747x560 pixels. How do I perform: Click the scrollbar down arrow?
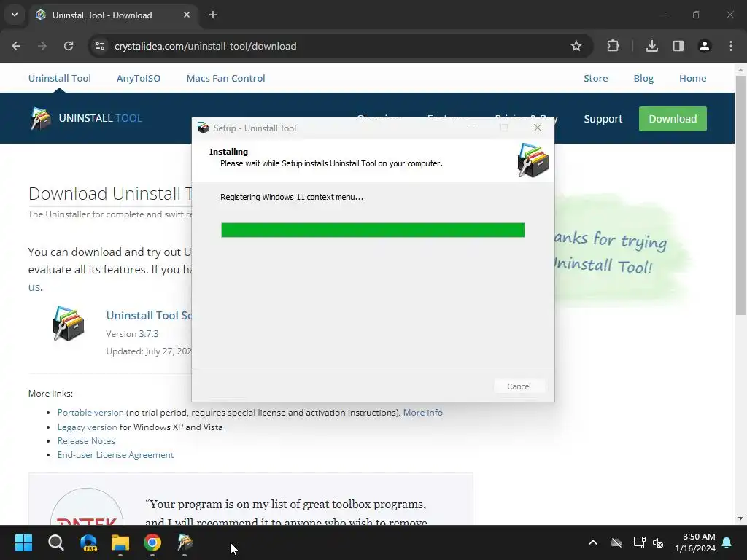click(x=740, y=518)
